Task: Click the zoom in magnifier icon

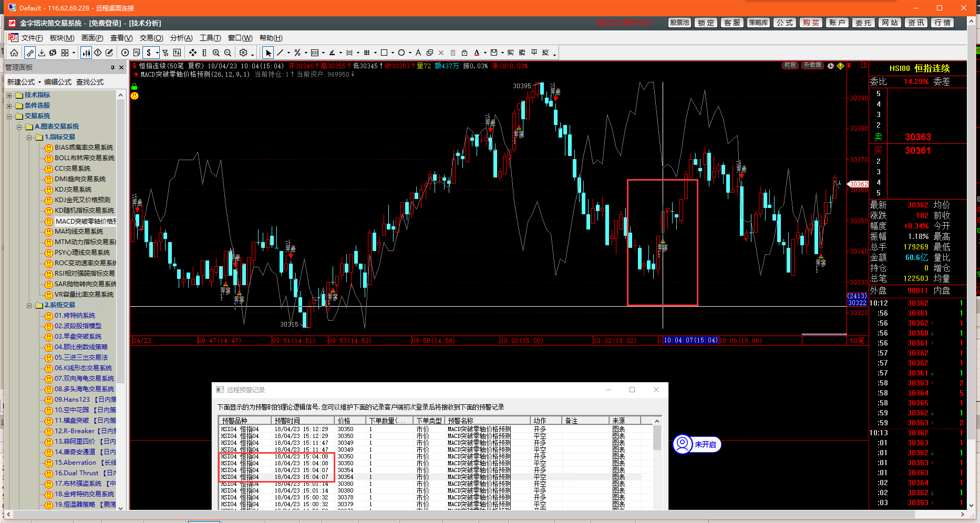Action: [216, 53]
